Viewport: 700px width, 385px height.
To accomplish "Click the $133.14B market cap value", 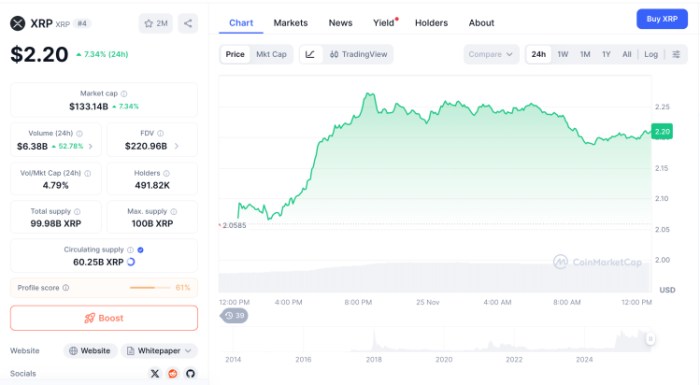I will click(88, 106).
